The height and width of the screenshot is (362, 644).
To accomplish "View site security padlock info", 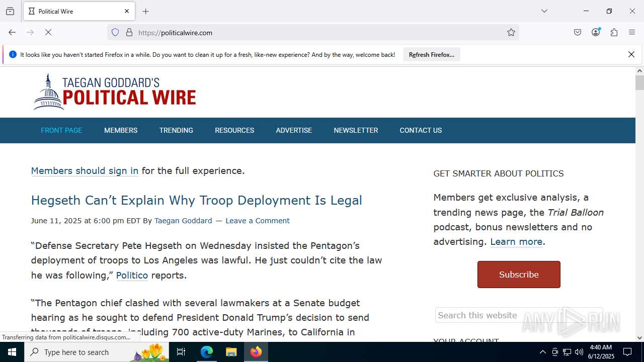I will click(x=129, y=32).
